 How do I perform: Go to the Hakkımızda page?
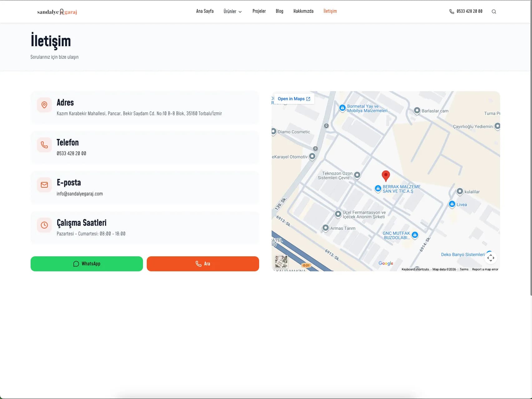coord(303,11)
